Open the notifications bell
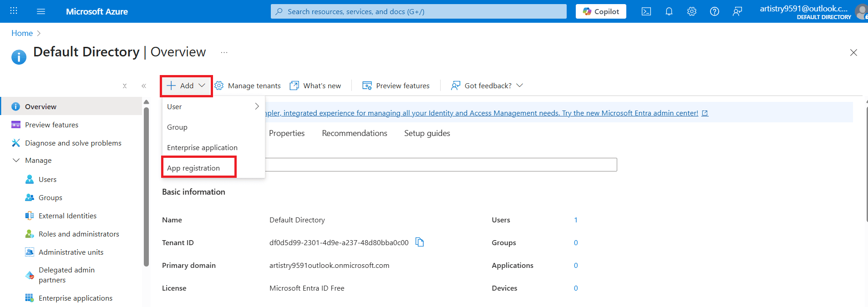868x307 pixels. pyautogui.click(x=669, y=11)
